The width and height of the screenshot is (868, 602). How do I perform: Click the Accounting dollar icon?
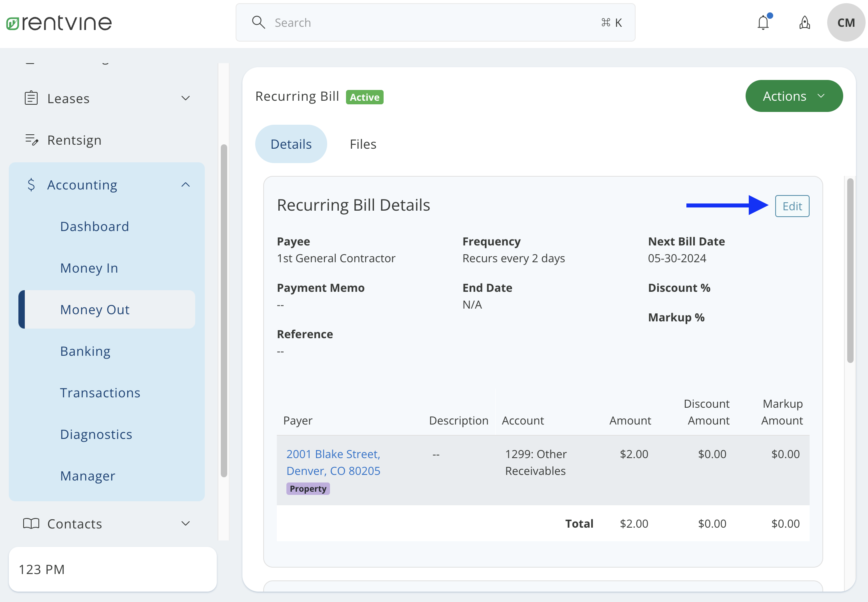[31, 184]
